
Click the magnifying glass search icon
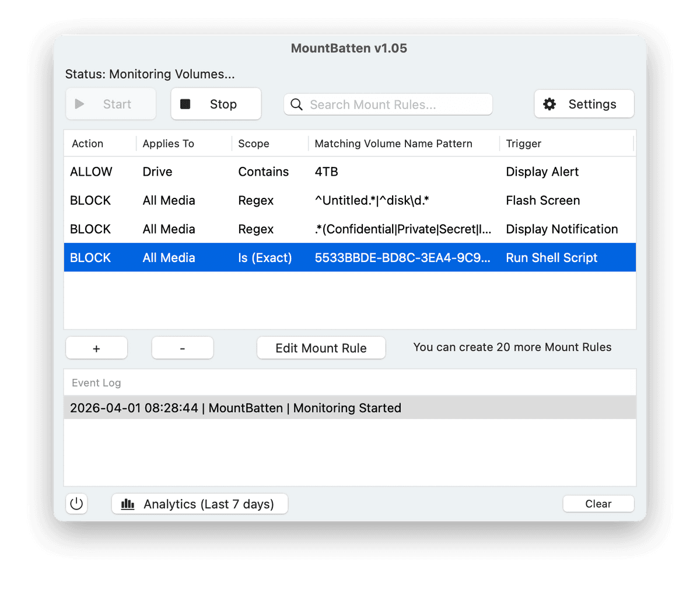[296, 104]
